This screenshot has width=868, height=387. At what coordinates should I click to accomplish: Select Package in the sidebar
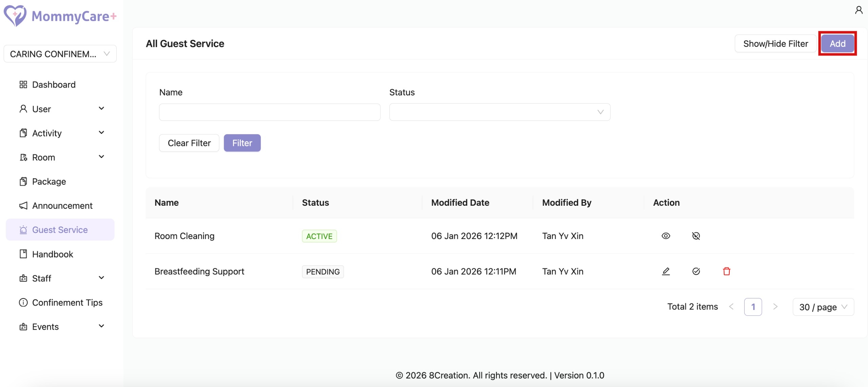[49, 182]
